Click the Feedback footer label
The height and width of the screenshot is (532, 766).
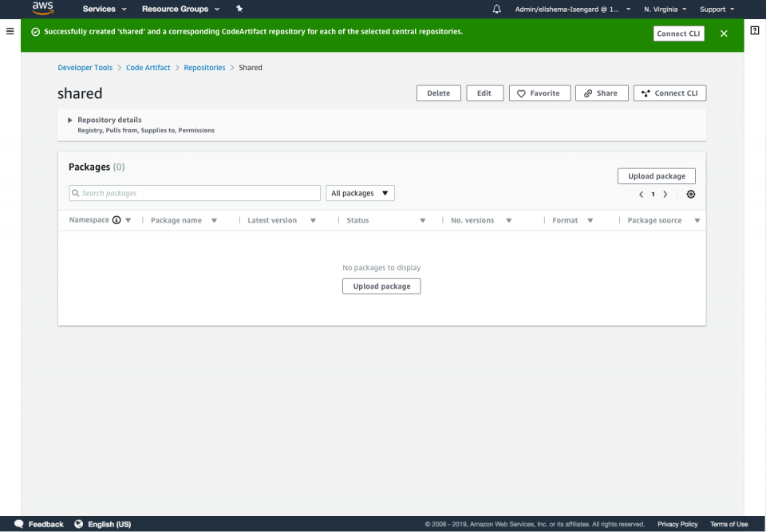(x=46, y=524)
